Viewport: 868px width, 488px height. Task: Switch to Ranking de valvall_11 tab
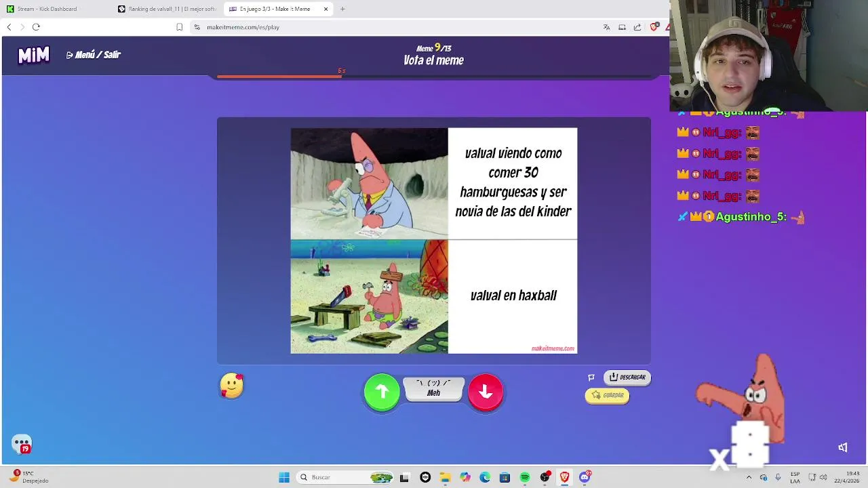coord(167,9)
